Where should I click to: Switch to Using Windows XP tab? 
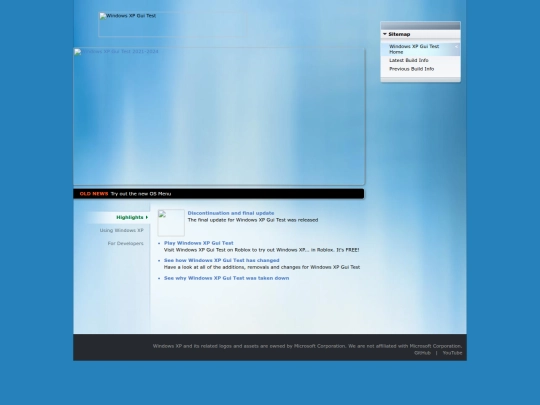point(122,230)
